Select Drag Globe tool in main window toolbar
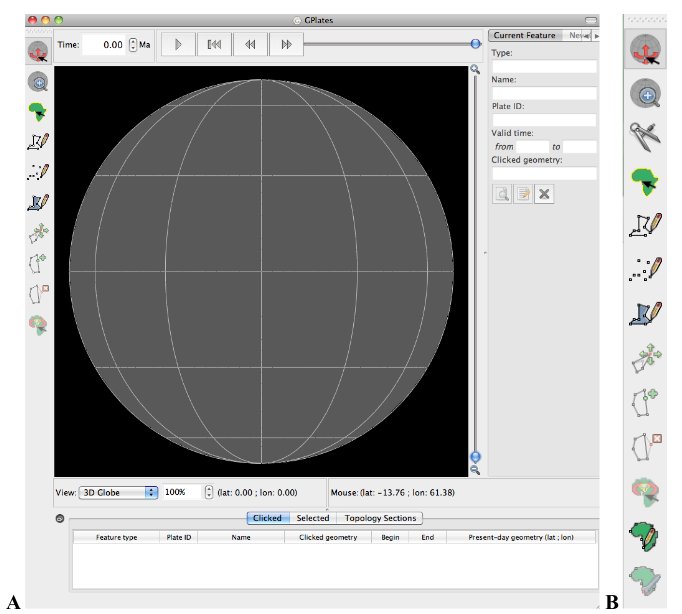Screen dimensions: 682x614 pos(38,51)
